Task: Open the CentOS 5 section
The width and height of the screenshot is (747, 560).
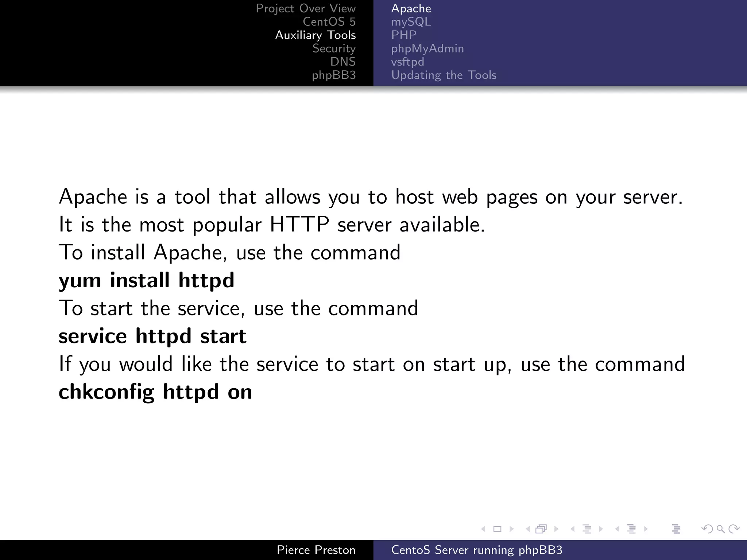Action: pos(329,22)
